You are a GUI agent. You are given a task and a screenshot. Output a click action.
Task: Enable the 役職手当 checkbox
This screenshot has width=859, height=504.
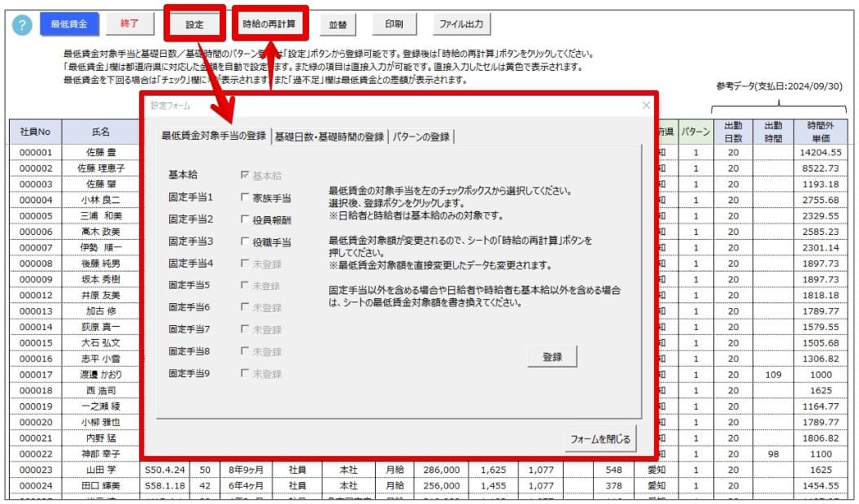(245, 241)
